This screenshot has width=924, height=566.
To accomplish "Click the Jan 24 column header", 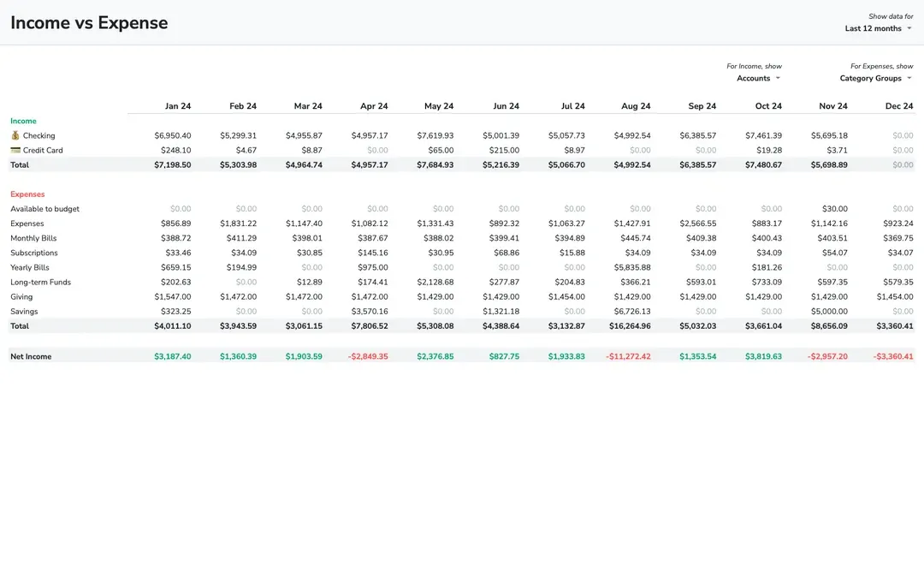I will point(178,106).
